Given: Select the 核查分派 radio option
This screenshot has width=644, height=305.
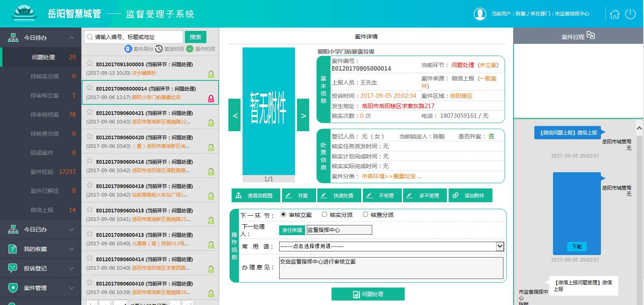Looking at the screenshot, I should (365, 214).
